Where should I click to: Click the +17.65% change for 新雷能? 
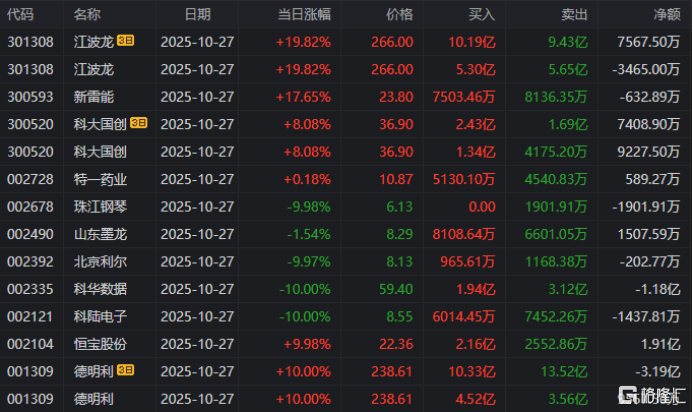point(304,97)
